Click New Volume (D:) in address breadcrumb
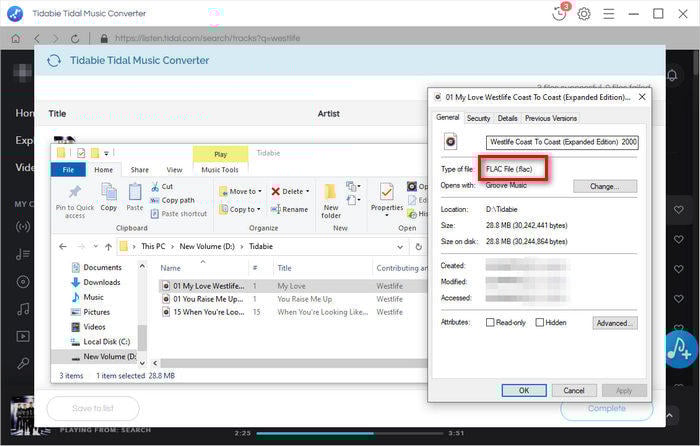Image resolution: width=700 pixels, height=446 pixels. click(x=207, y=246)
